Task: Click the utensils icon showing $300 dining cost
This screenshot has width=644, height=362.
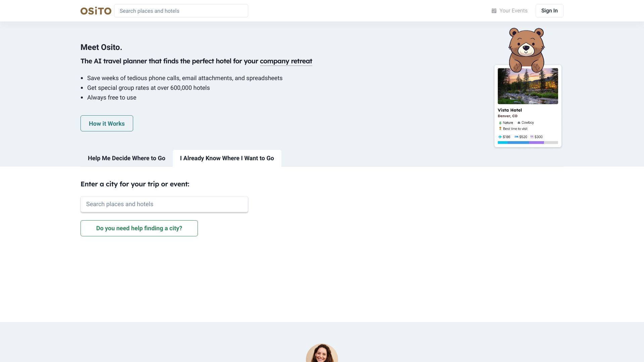Action: click(532, 137)
